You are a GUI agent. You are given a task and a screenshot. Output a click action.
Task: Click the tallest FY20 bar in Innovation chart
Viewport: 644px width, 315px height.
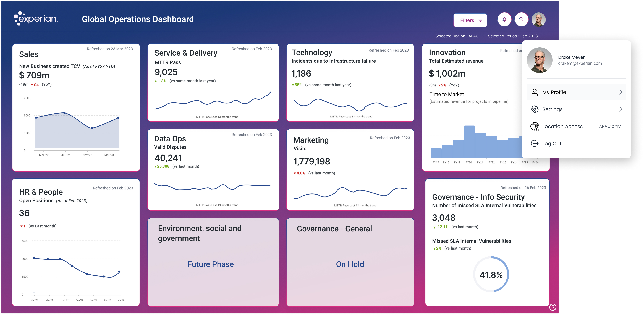tap(469, 141)
